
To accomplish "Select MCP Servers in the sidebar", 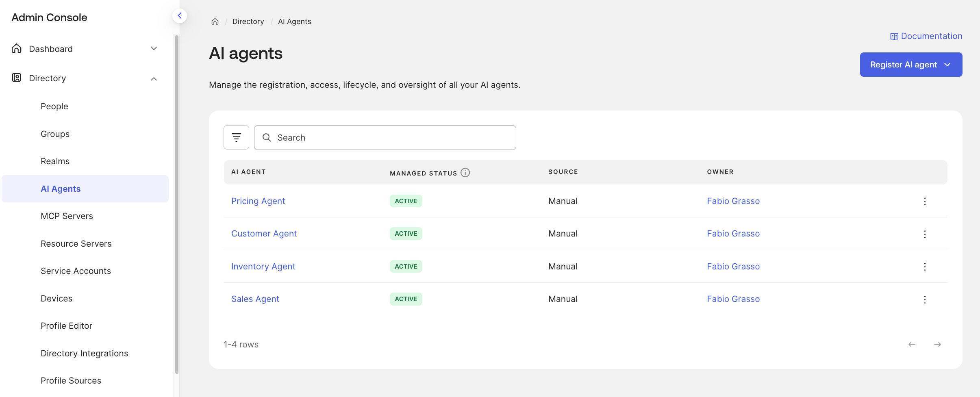I will point(67,216).
